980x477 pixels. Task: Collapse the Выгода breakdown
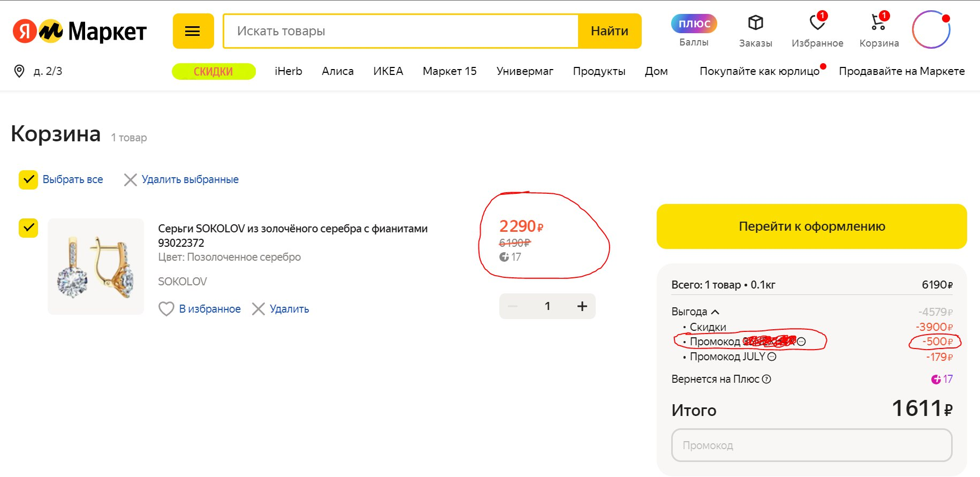coord(715,312)
